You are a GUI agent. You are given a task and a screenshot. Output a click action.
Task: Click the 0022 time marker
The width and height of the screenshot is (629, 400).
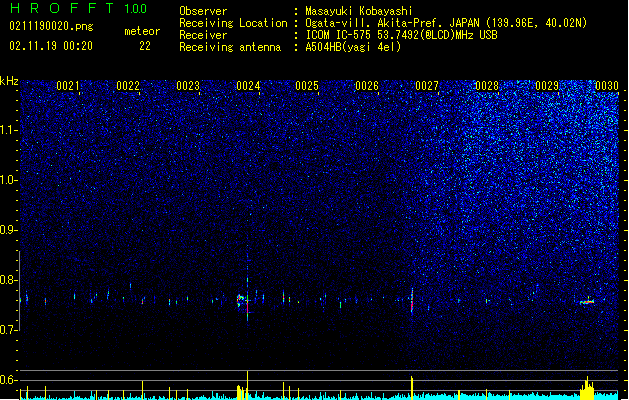128,86
